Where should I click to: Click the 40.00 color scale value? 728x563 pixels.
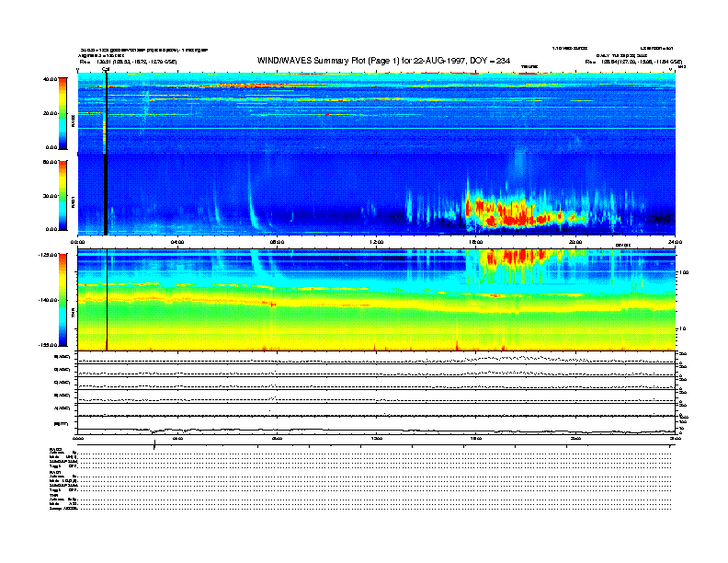[x=50, y=79]
